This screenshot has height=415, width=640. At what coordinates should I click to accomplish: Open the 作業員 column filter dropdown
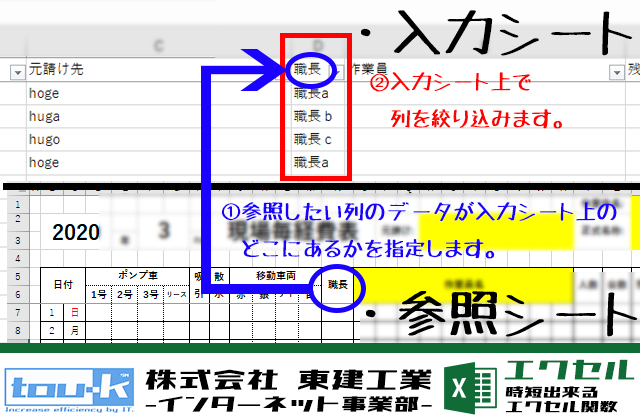[x=612, y=71]
